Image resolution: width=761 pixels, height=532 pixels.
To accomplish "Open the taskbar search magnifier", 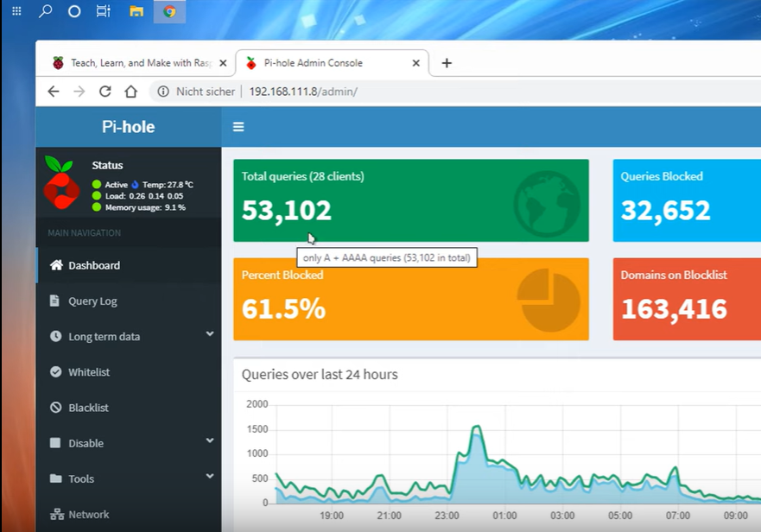I will [x=45, y=10].
